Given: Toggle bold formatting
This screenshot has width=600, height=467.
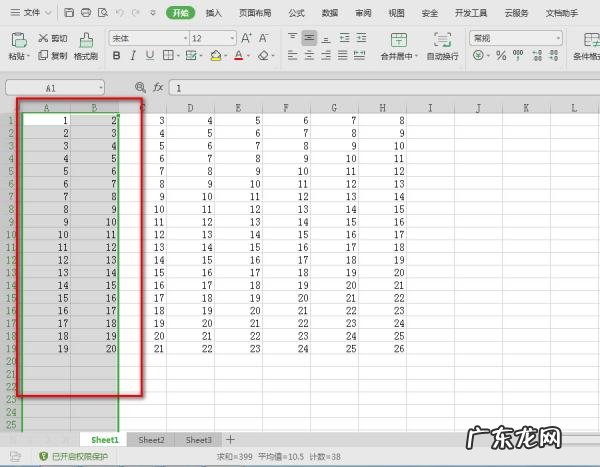Looking at the screenshot, I should tap(116, 56).
